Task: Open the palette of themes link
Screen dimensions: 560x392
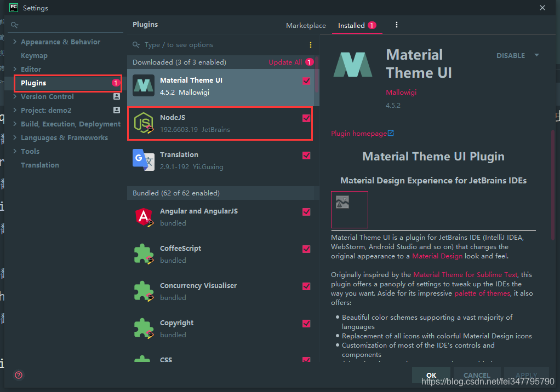Action: (482, 293)
